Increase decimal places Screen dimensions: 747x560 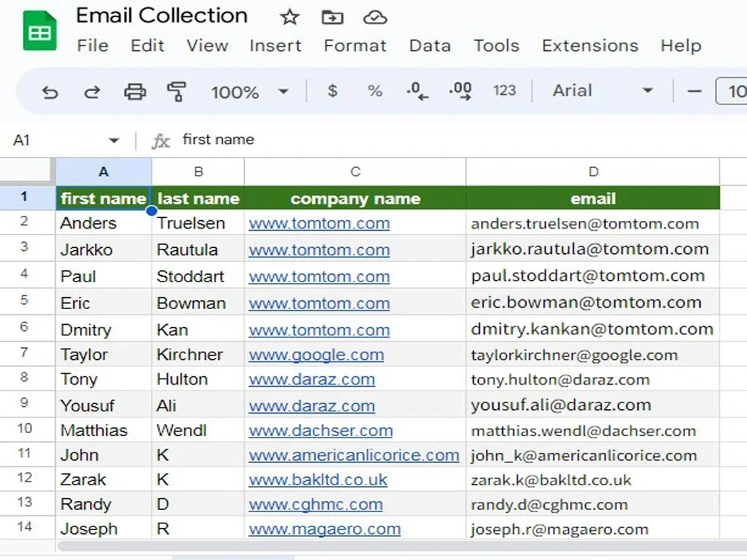coord(460,90)
